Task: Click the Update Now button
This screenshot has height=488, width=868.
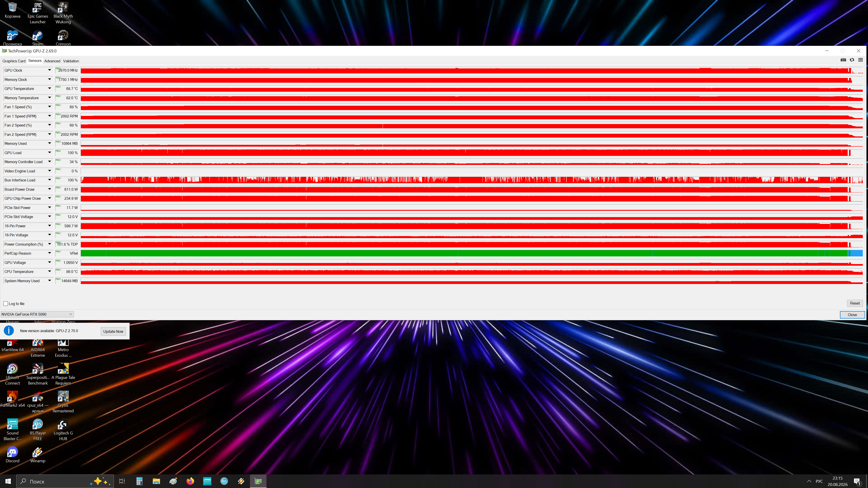Action: pos(113,331)
